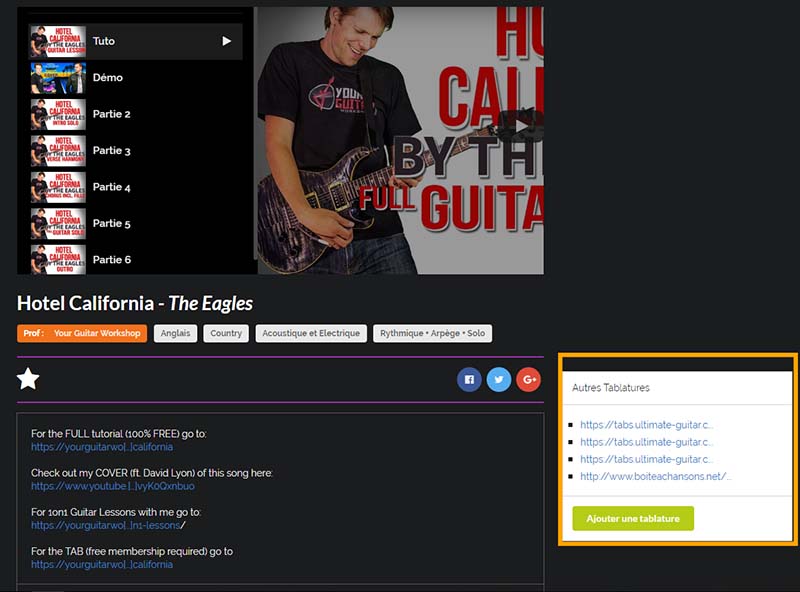Click play arrow next to Tuto

[x=227, y=41]
